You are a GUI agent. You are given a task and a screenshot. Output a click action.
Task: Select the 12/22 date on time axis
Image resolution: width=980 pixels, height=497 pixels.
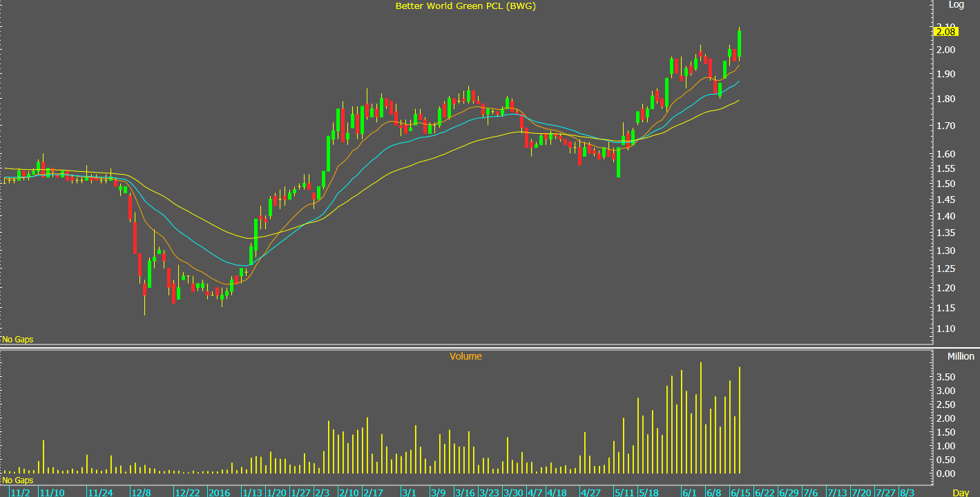(x=187, y=492)
